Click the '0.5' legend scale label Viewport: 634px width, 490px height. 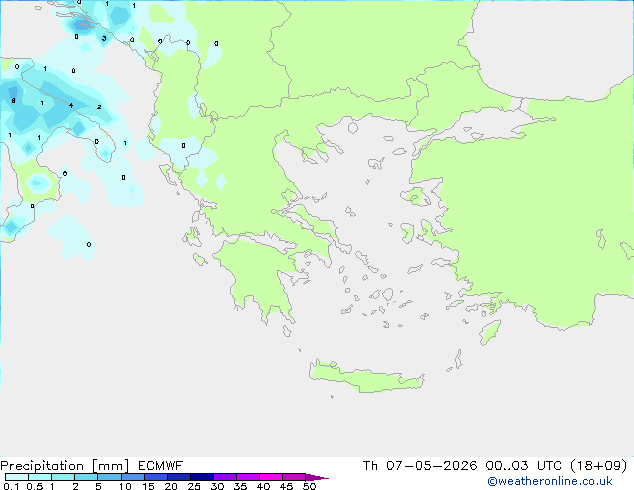pos(35,486)
